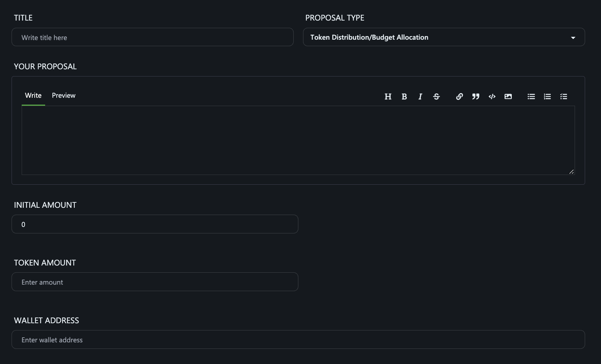601x364 pixels.
Task: Toggle bold formatting in editor toolbar
Action: 404,96
